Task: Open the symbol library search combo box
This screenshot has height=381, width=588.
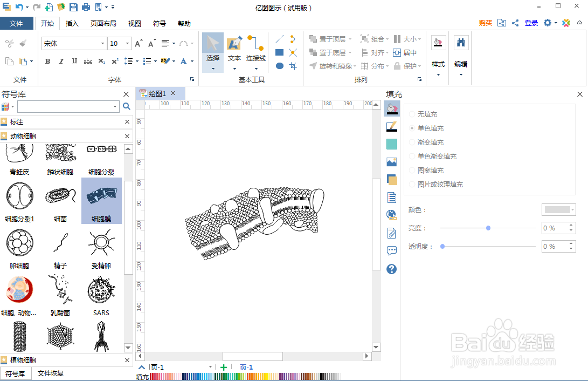Action: tap(68, 107)
